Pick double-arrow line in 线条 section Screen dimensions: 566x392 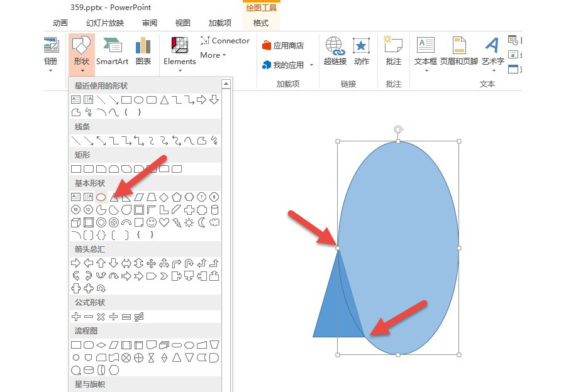pyautogui.click(x=101, y=141)
